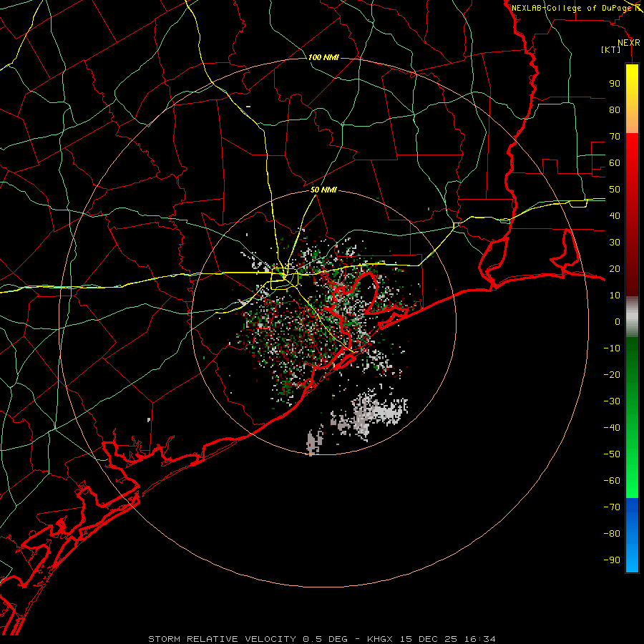The image size is (644, 644).
Task: Click the 15 DEC 25 16:34 timestamp
Action: point(447,639)
